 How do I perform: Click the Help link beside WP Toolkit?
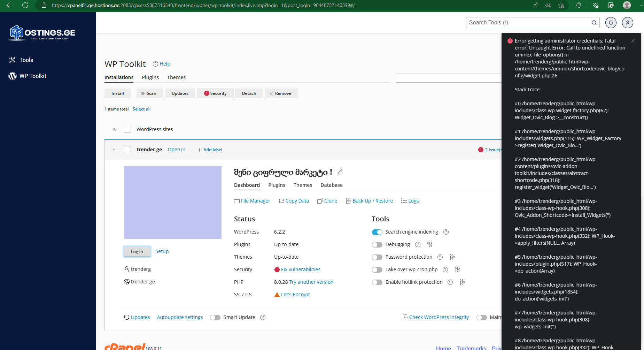(162, 64)
